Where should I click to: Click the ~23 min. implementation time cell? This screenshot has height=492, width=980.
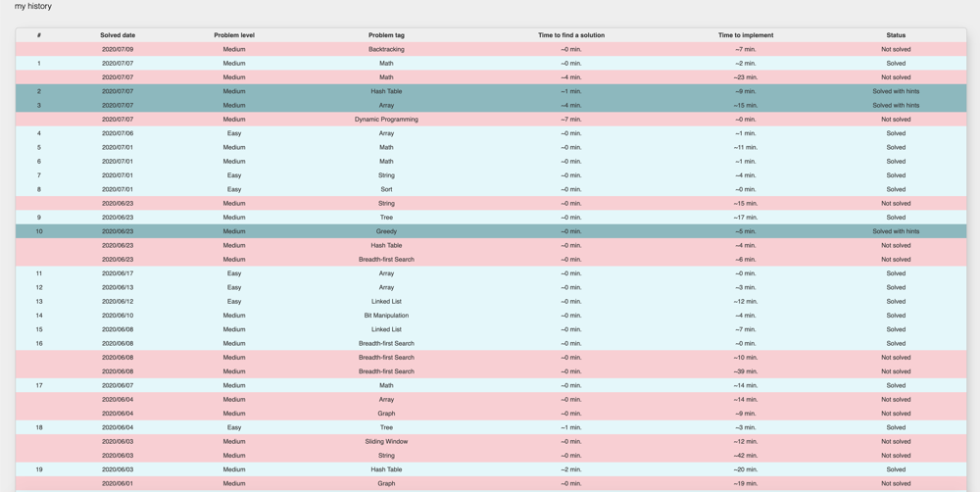[x=745, y=77]
